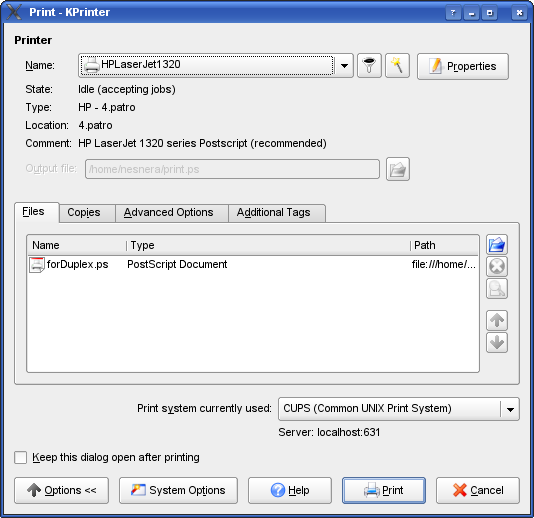Click the Print button

coord(384,490)
